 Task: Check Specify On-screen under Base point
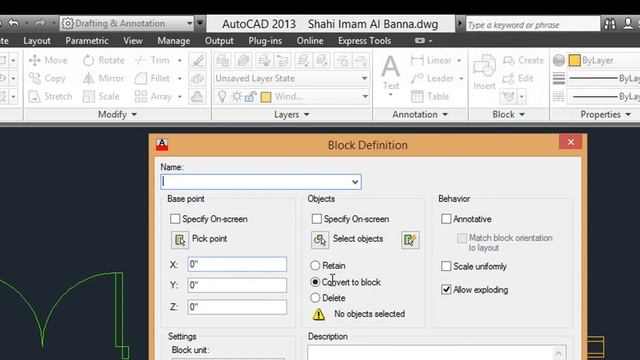tap(175, 219)
